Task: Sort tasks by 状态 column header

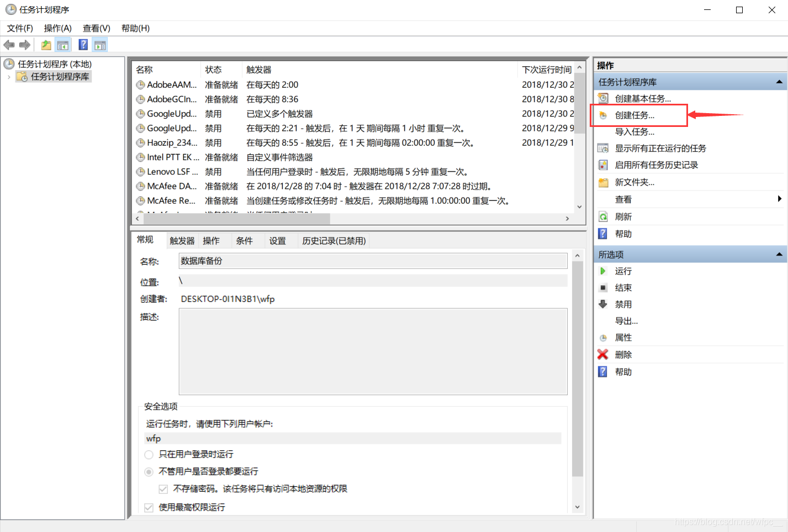Action: [221, 70]
